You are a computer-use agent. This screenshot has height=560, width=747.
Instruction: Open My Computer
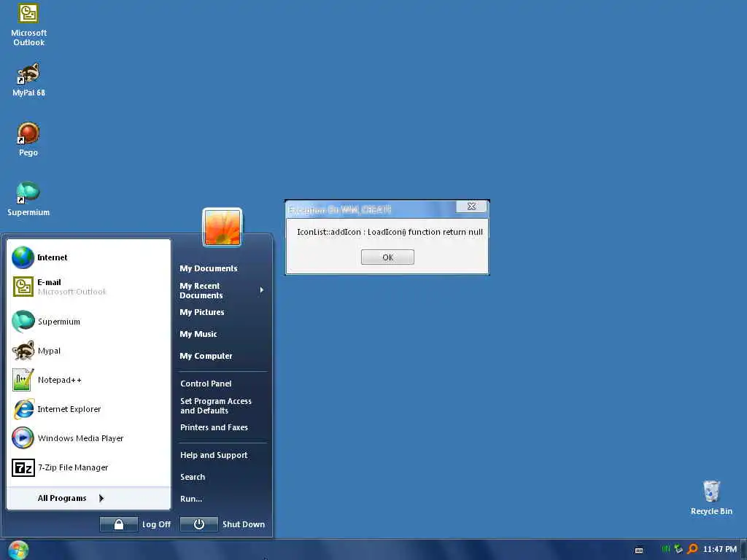coord(206,356)
